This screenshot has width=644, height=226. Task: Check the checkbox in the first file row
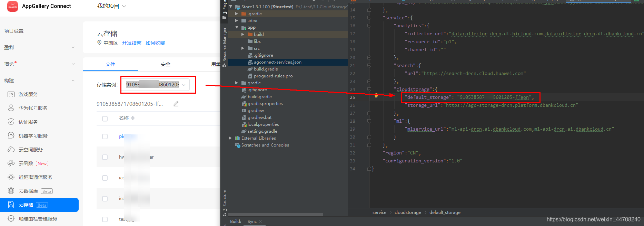(105, 136)
